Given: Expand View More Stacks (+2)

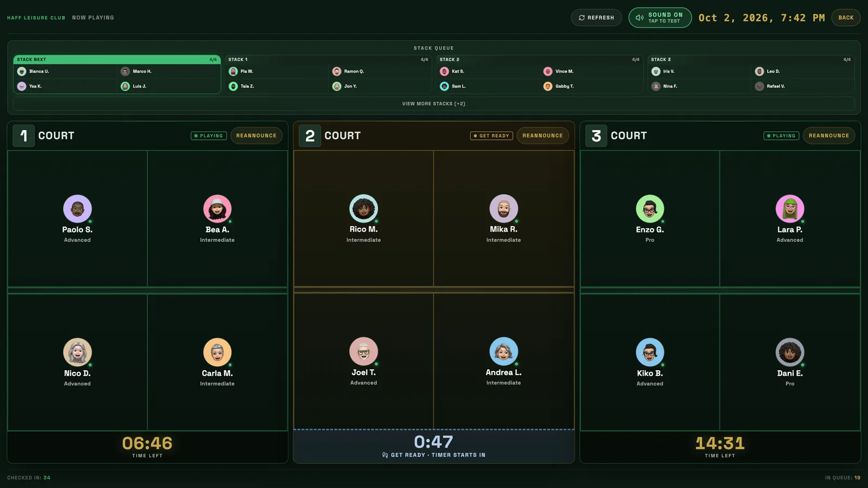Looking at the screenshot, I should tap(434, 104).
